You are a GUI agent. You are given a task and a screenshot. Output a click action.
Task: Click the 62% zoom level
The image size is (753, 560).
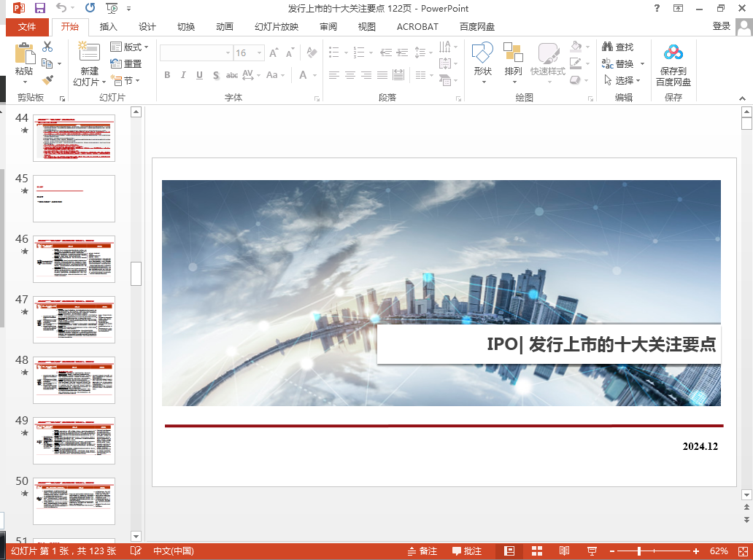[719, 551]
